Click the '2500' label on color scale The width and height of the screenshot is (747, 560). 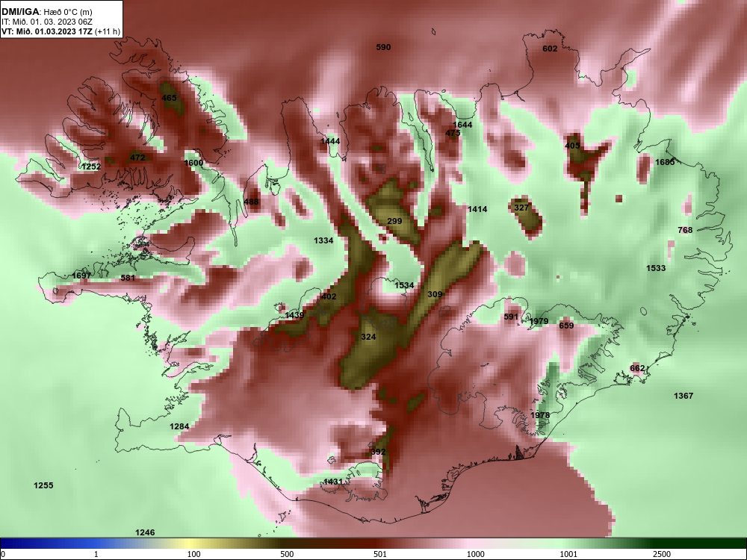point(662,554)
